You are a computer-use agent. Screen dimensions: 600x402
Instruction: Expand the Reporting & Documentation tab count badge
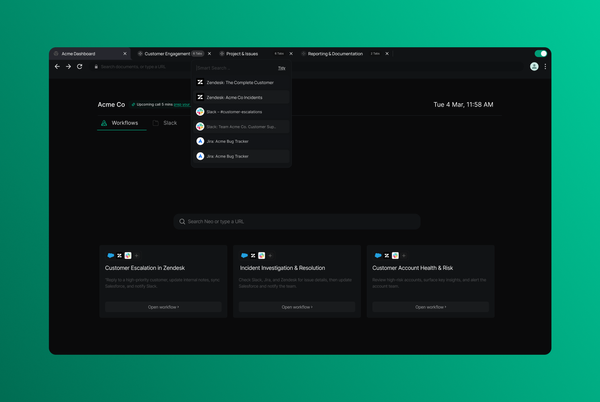(375, 54)
